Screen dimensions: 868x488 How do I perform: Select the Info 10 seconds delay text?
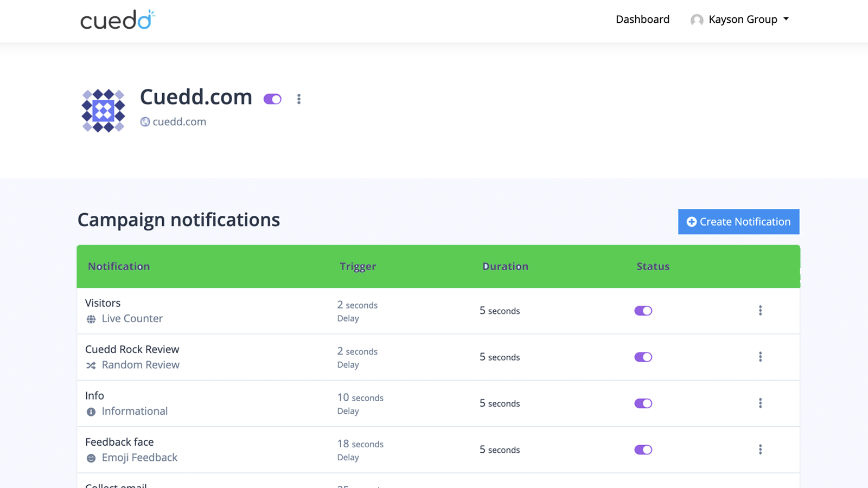point(360,404)
